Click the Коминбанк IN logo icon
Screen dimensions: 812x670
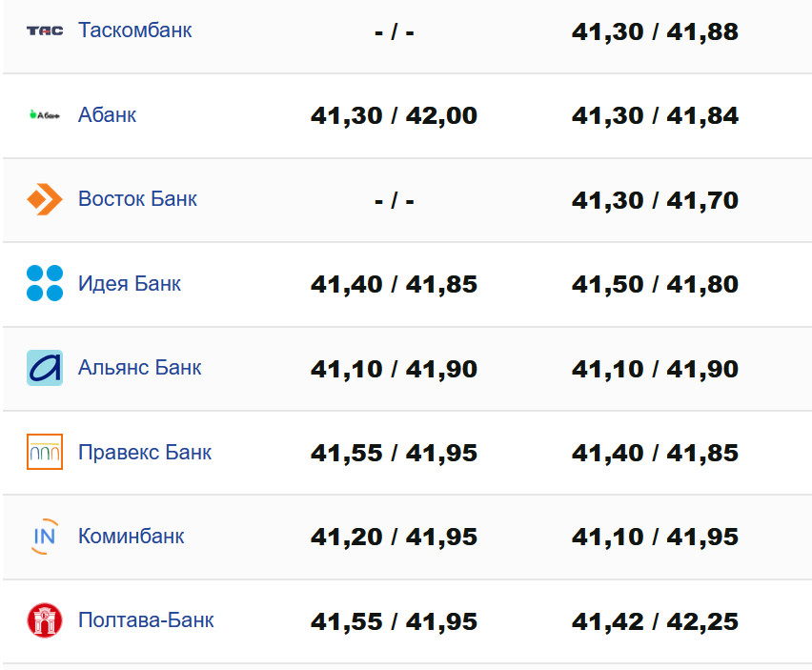[45, 537]
